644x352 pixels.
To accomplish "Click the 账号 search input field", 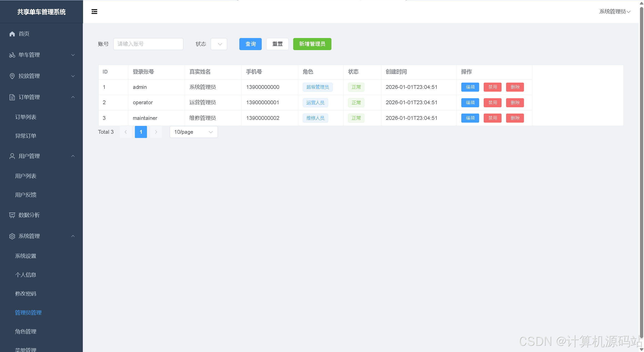I will pyautogui.click(x=148, y=44).
